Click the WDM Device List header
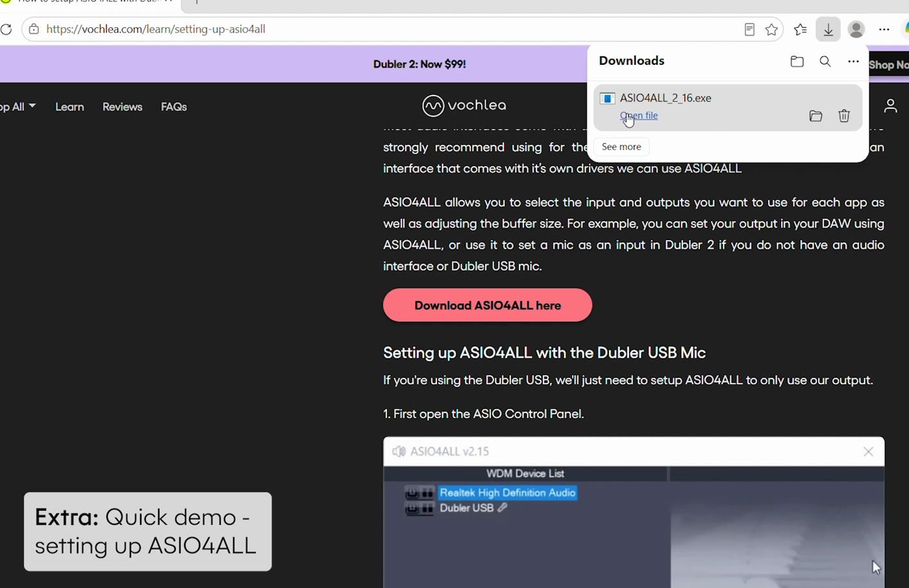This screenshot has width=909, height=588. click(525, 474)
